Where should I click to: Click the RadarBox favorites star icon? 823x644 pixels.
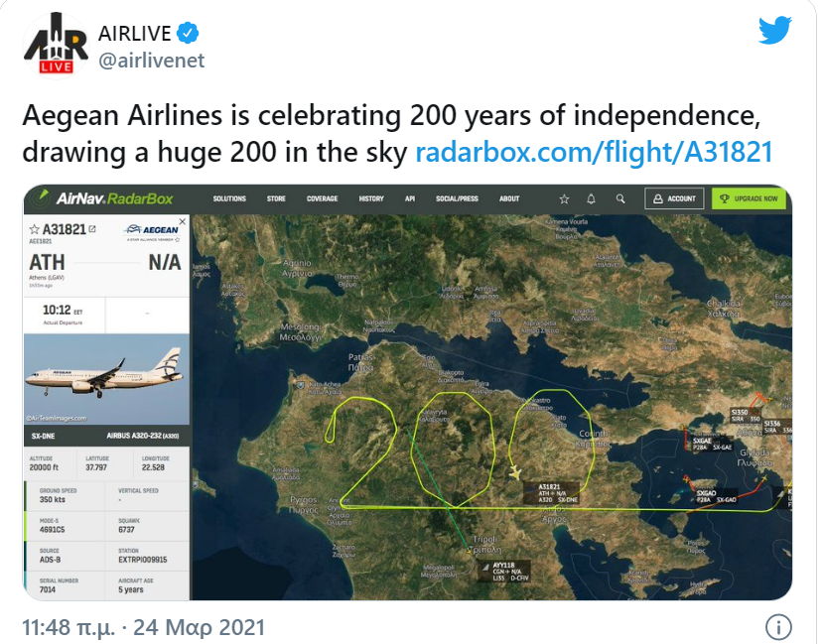tap(564, 198)
